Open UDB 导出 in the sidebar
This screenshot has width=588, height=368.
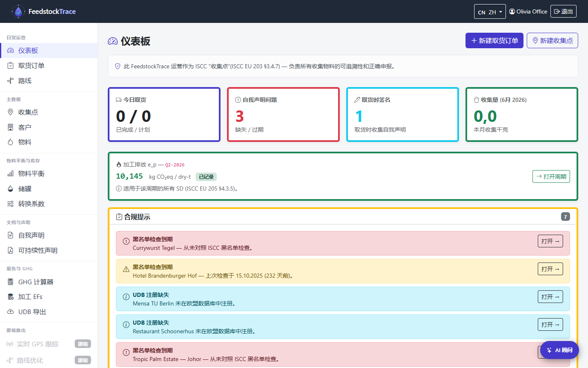pos(49,312)
